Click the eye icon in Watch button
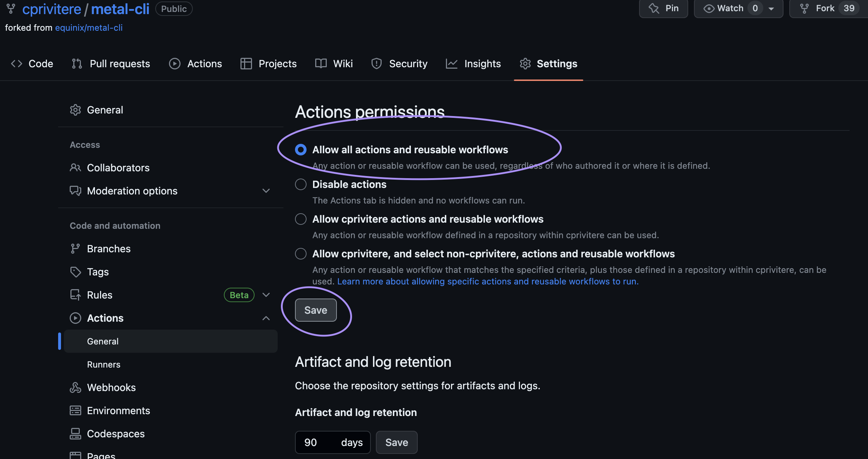The image size is (868, 459). (x=709, y=8)
